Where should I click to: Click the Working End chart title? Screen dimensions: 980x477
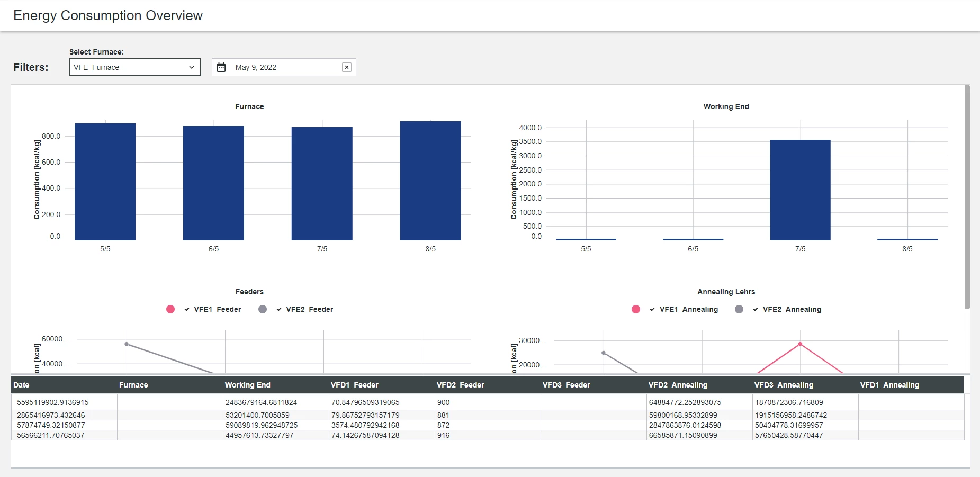(726, 106)
